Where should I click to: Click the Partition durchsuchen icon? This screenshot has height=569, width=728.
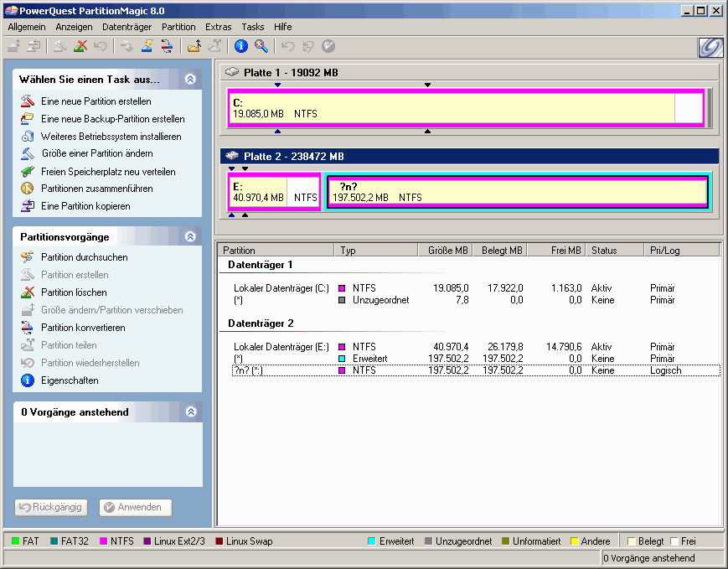click(28, 257)
